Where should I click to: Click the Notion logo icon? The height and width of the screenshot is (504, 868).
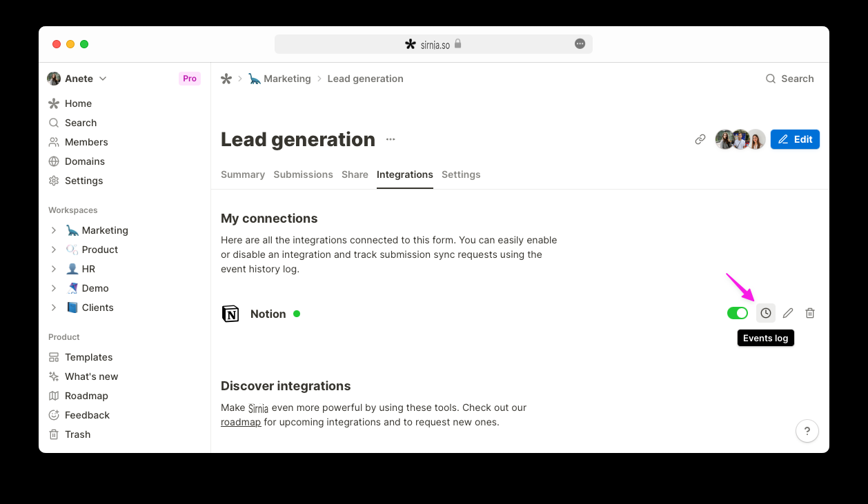[x=230, y=314]
